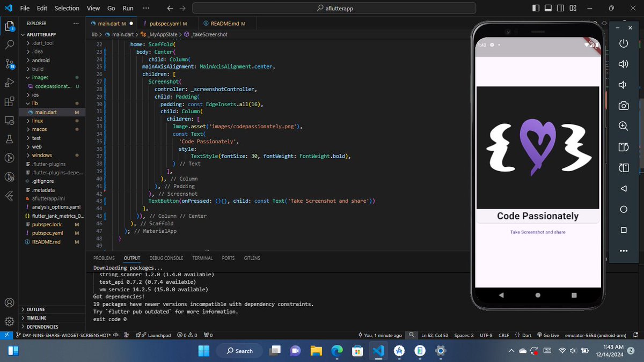Viewport: 644px width, 362px height.
Task: Take a screenshot with the emulator camera icon
Action: [623, 105]
